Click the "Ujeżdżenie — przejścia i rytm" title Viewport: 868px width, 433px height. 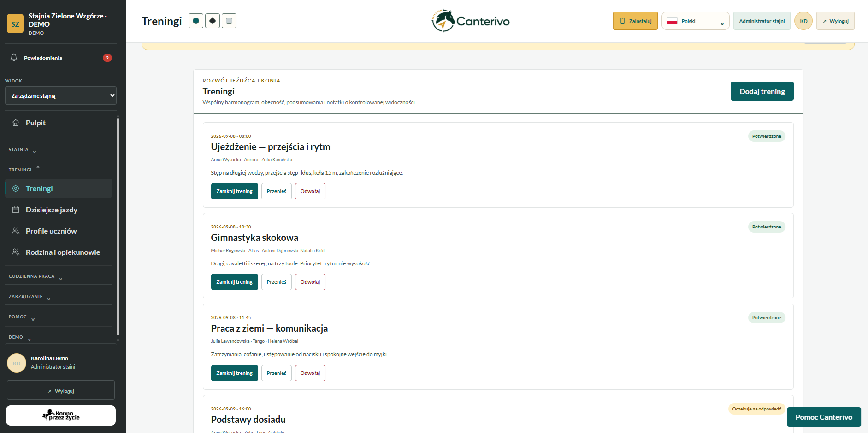[271, 147]
